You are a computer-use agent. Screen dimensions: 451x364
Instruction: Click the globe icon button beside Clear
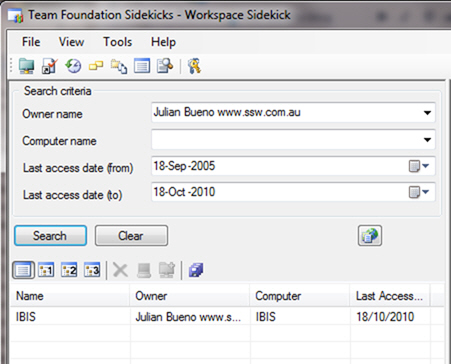(370, 236)
